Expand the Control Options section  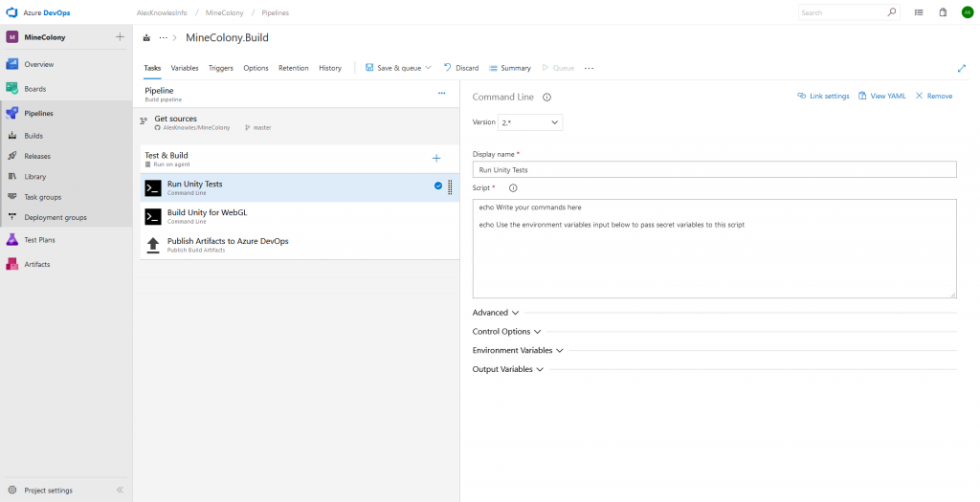point(506,332)
